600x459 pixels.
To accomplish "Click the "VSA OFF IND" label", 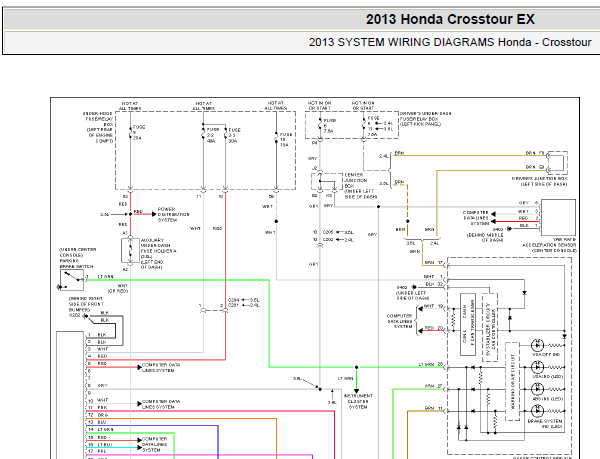I will (546, 355).
